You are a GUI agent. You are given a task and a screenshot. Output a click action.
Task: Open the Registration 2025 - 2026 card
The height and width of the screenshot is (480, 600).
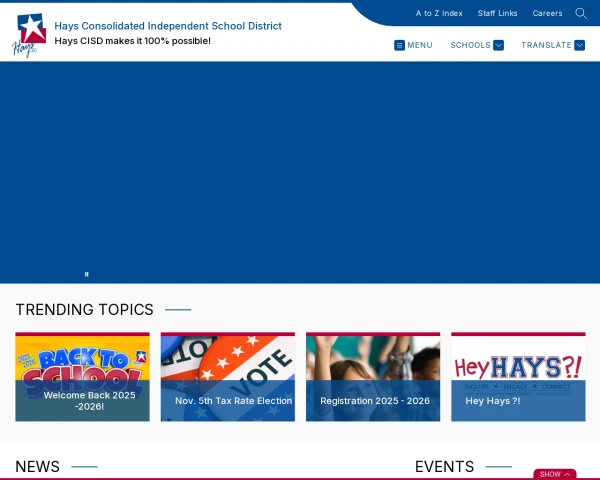point(373,377)
